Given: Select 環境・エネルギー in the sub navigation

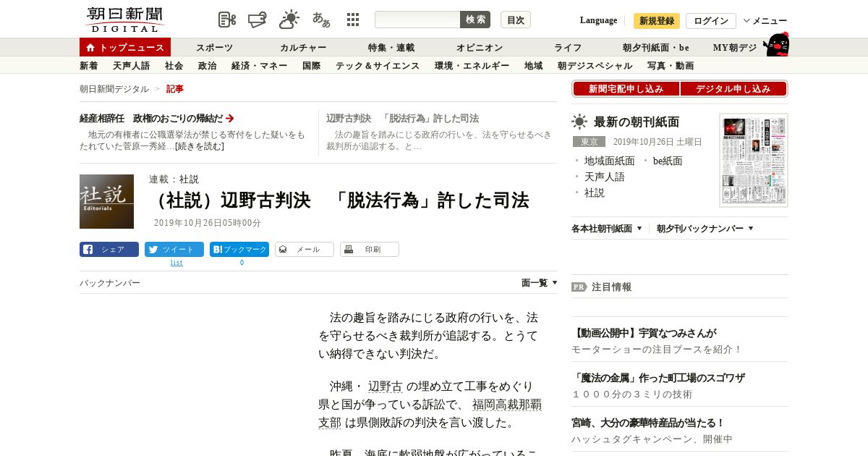Looking at the screenshot, I should point(472,66).
